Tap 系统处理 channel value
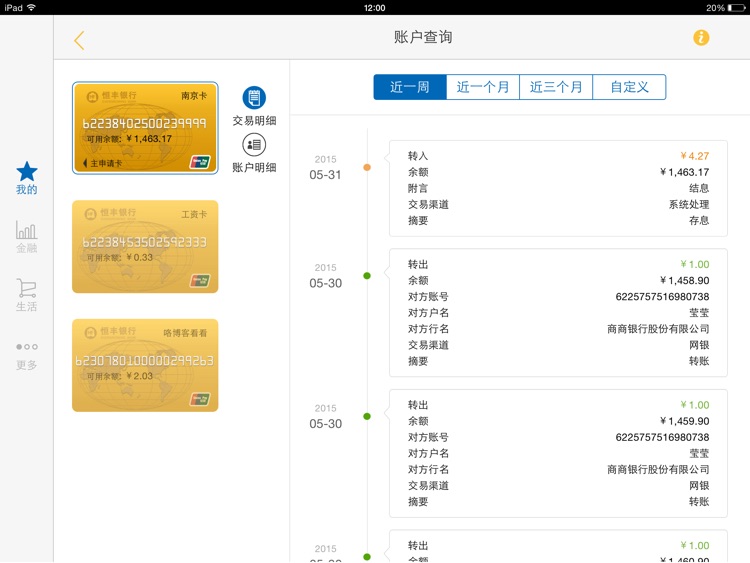Image resolution: width=750 pixels, height=563 pixels. point(689,205)
